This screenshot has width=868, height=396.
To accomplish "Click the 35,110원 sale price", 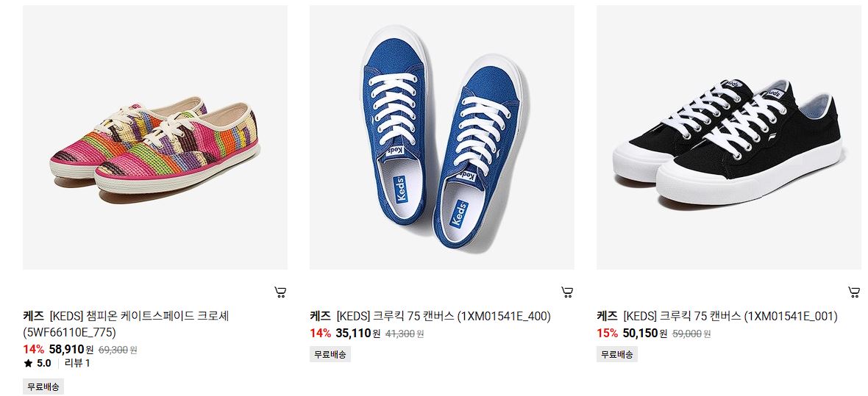I will point(357,333).
